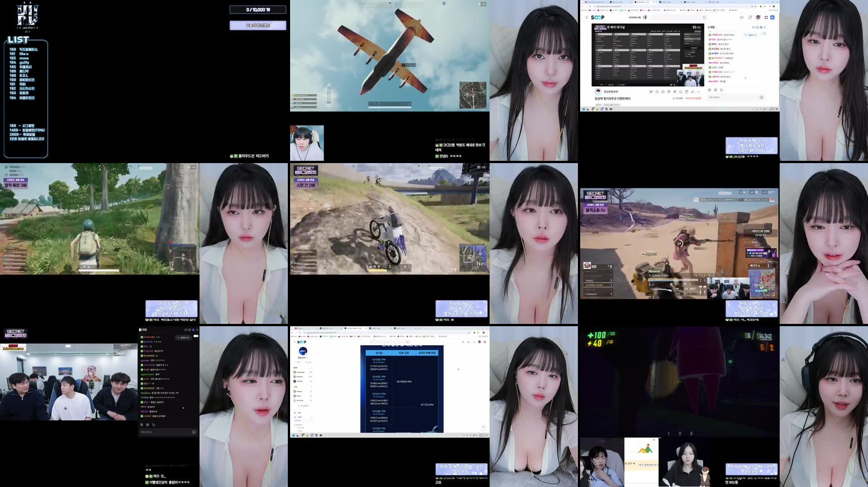
Task: Open the more options menu below the stream player
Action: pos(698,92)
